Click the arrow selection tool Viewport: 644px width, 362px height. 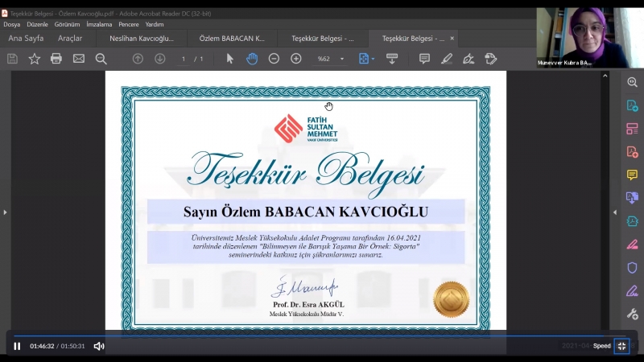coord(230,59)
